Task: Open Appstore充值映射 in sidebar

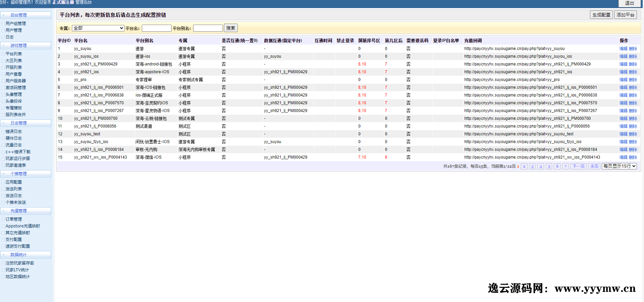Action: 23,226
